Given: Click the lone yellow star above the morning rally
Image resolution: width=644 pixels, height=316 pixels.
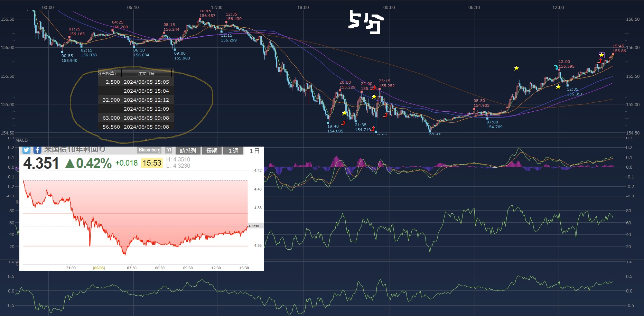Looking at the screenshot, I should (x=516, y=68).
